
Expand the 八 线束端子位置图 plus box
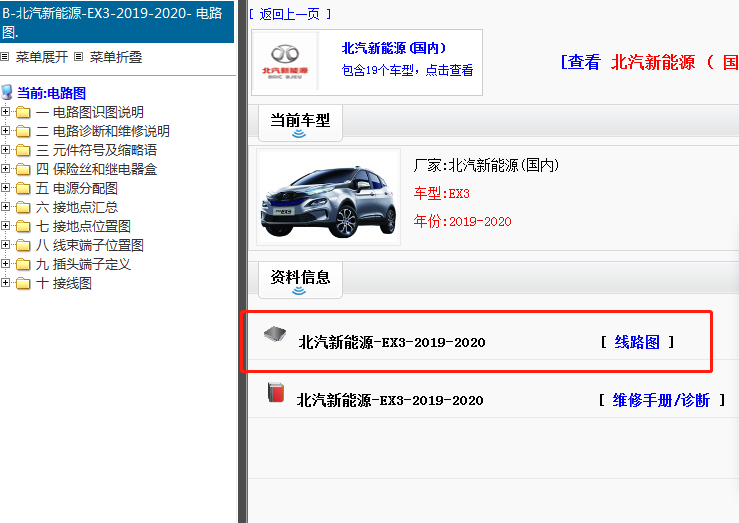[x=6, y=245]
